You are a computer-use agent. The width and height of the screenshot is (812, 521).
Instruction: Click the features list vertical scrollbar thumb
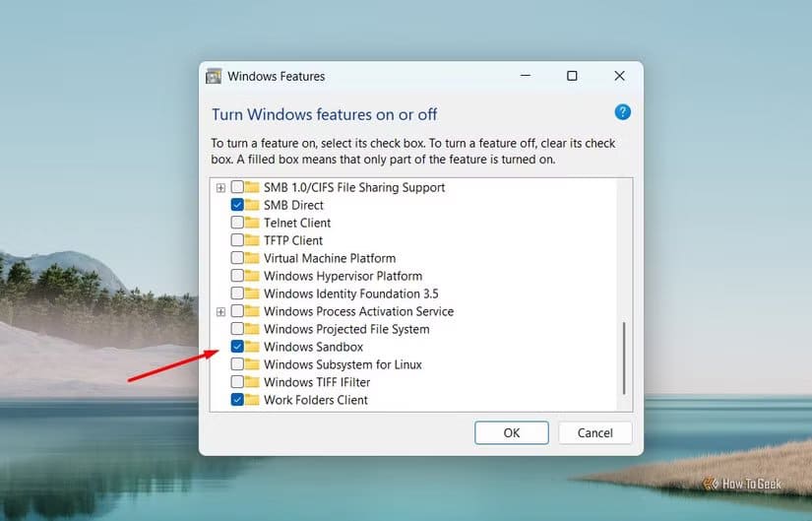click(624, 357)
